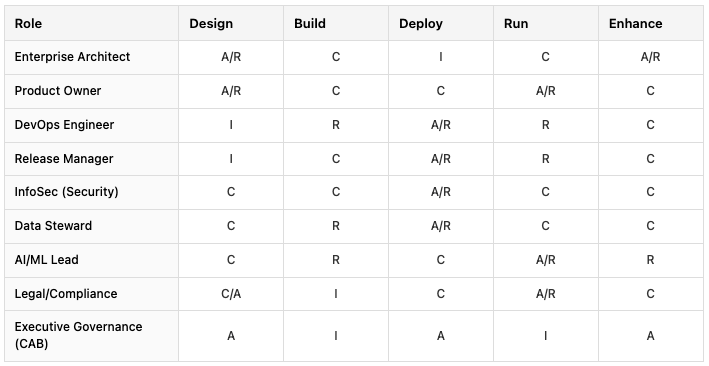Select the Deploy column header
The width and height of the screenshot is (709, 366).
421,24
